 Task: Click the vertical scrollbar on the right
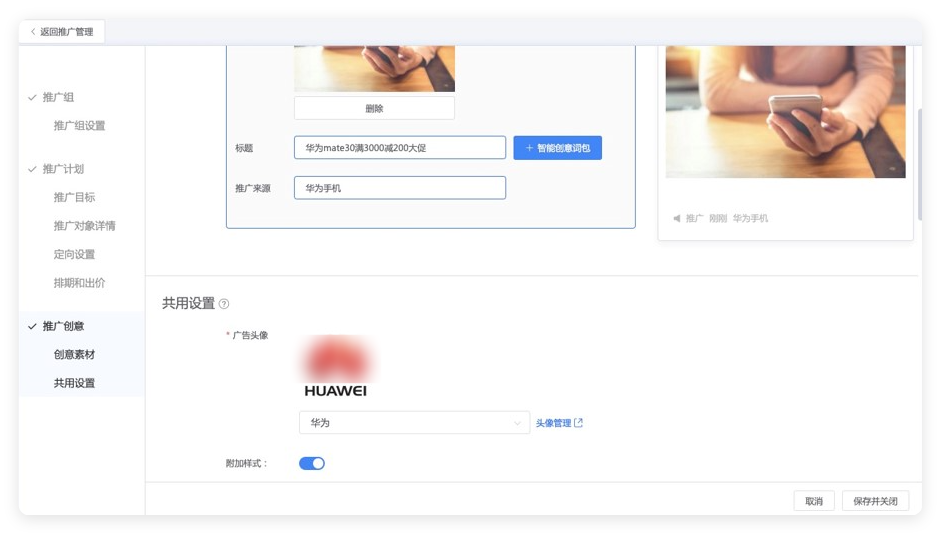pyautogui.click(x=920, y=164)
